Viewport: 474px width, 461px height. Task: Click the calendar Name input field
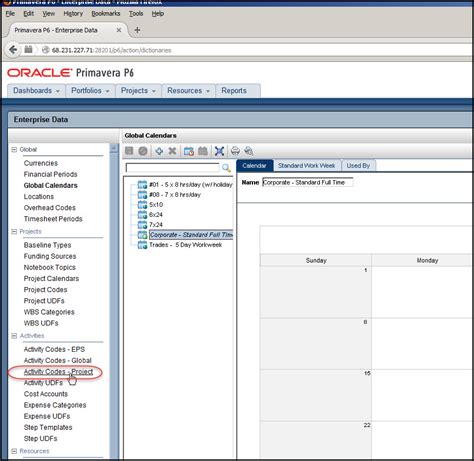point(308,182)
